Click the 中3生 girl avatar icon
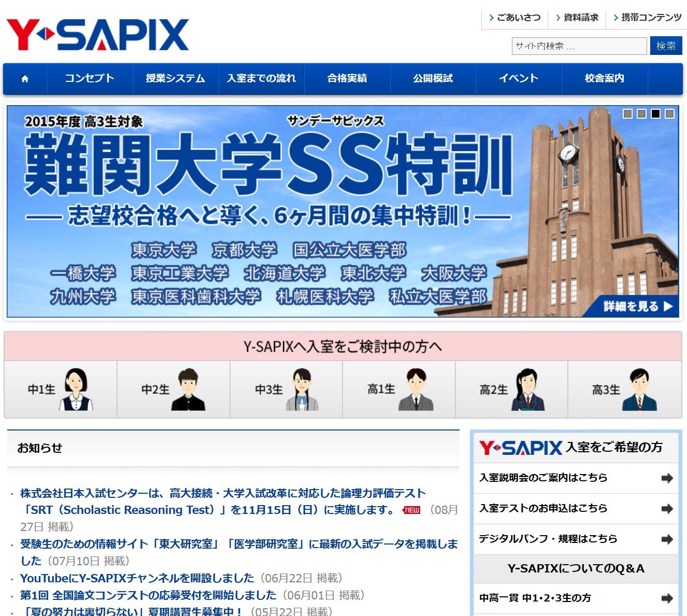Image resolution: width=687 pixels, height=616 pixels. tap(302, 390)
